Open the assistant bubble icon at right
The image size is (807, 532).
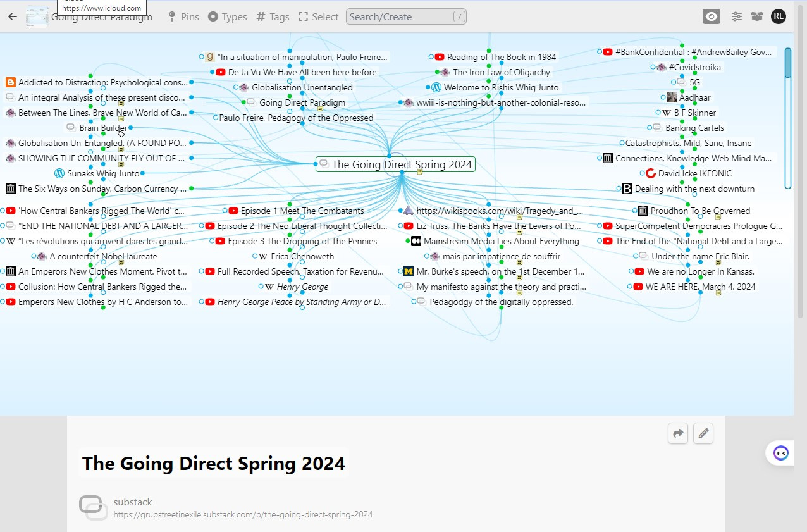click(x=780, y=453)
